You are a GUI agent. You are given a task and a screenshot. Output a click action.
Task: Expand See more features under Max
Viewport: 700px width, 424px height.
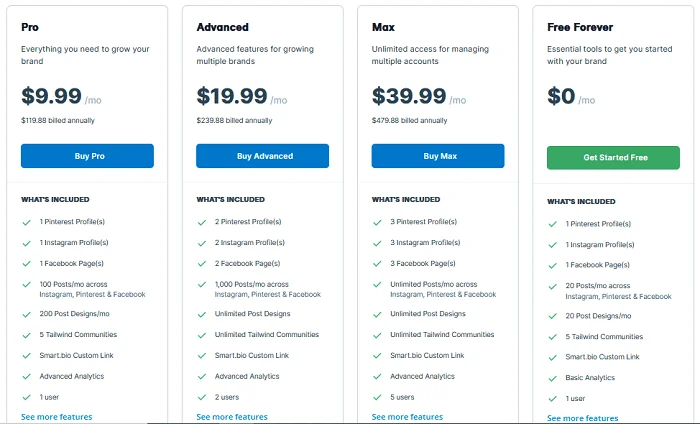[x=408, y=417]
